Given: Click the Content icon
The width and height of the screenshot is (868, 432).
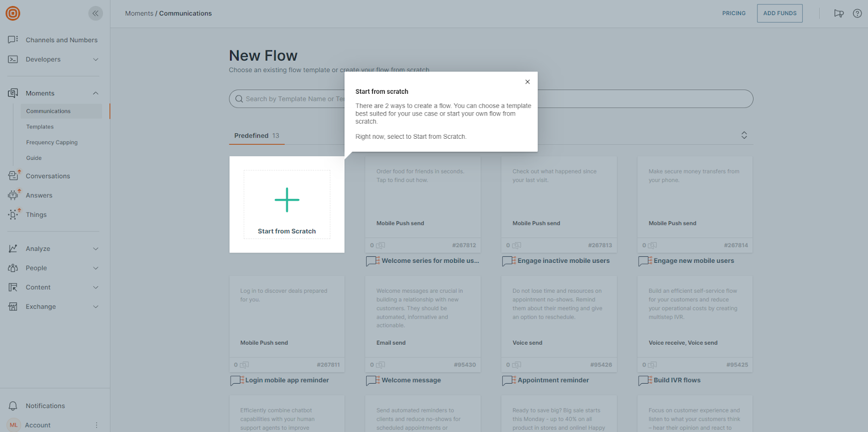Looking at the screenshot, I should [13, 287].
